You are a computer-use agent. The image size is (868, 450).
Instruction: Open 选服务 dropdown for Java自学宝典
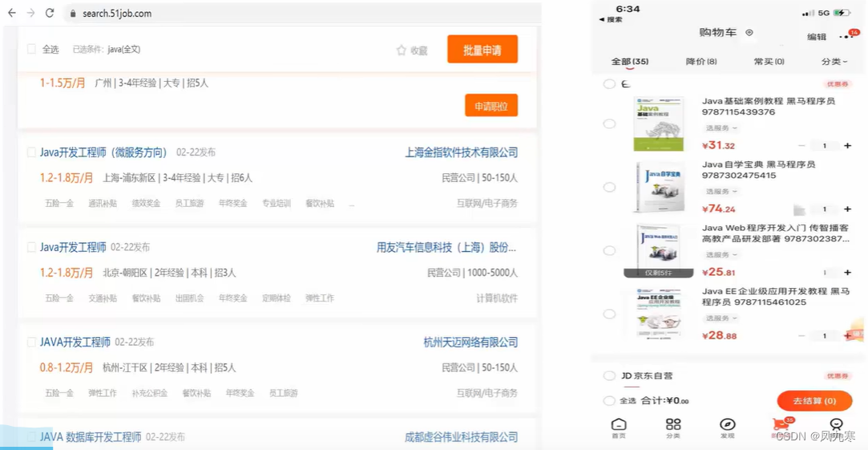coord(721,192)
